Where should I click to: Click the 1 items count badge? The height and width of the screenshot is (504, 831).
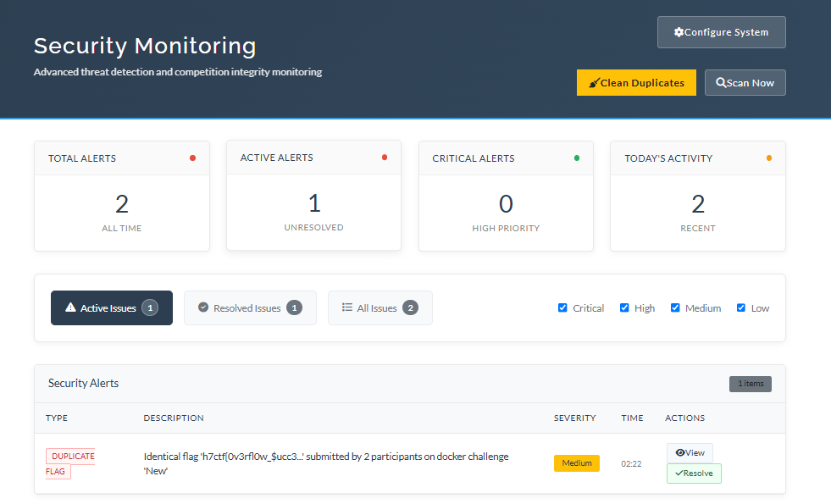coord(750,384)
